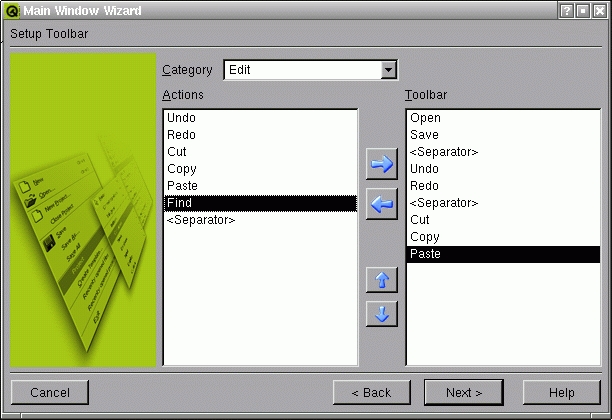Select Undo in the Actions list
612x420 pixels.
click(x=182, y=118)
